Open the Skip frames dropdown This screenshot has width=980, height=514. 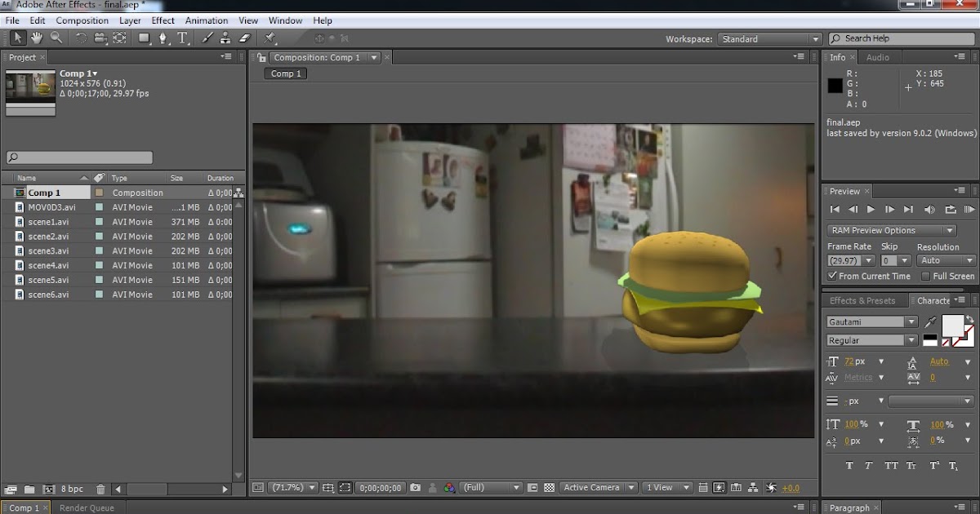(896, 261)
